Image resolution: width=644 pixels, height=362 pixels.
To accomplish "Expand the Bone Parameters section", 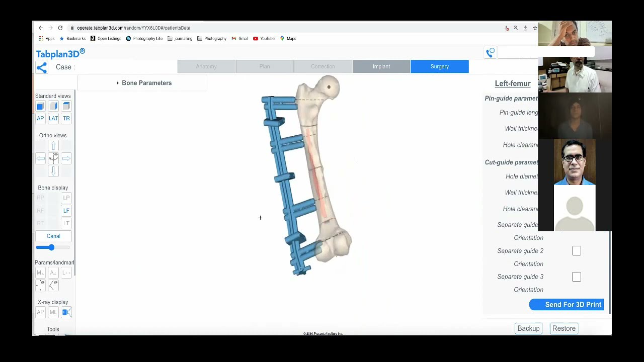I will point(142,83).
